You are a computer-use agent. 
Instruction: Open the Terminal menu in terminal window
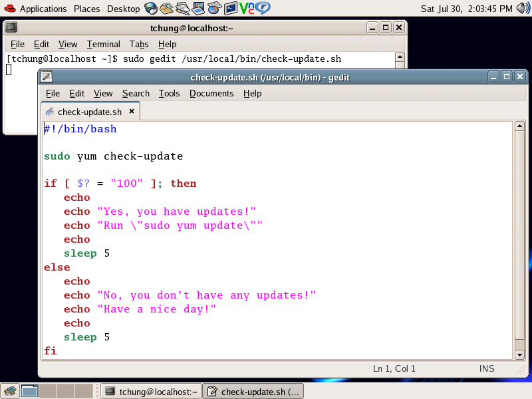(x=104, y=44)
